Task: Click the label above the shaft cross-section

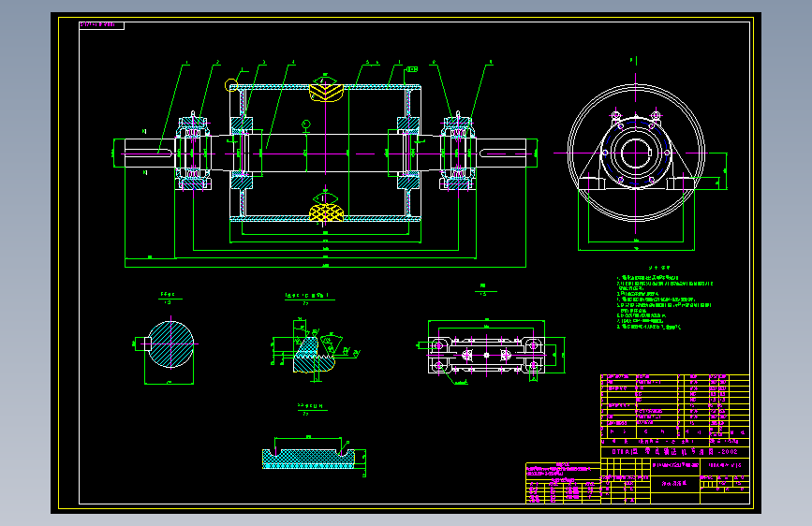Action: point(170,298)
